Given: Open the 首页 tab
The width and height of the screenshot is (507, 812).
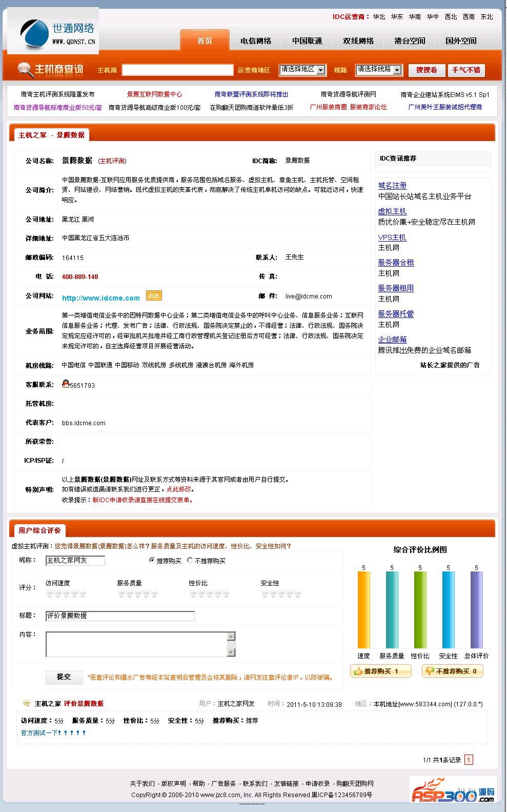Looking at the screenshot, I should coord(205,41).
